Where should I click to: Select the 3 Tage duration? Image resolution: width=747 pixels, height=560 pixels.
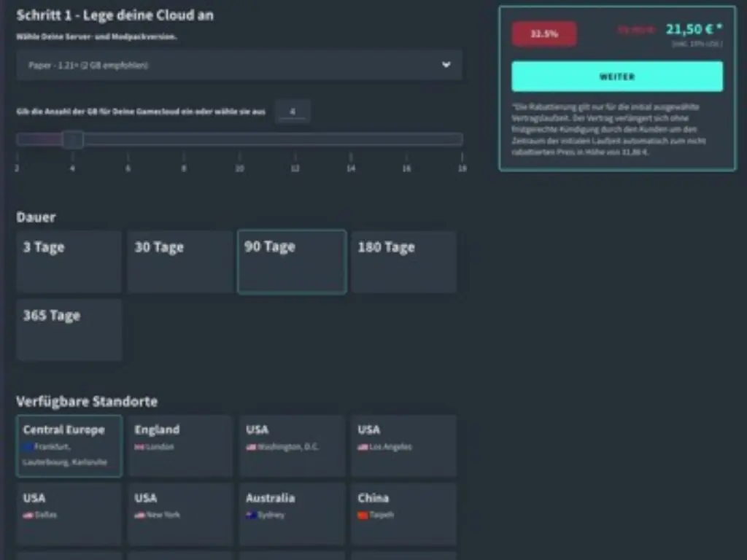click(69, 262)
